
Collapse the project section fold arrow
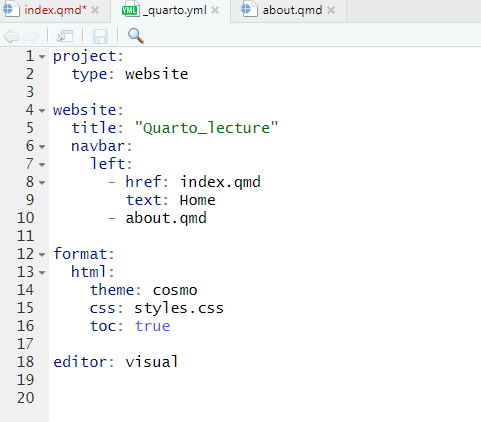(x=42, y=57)
